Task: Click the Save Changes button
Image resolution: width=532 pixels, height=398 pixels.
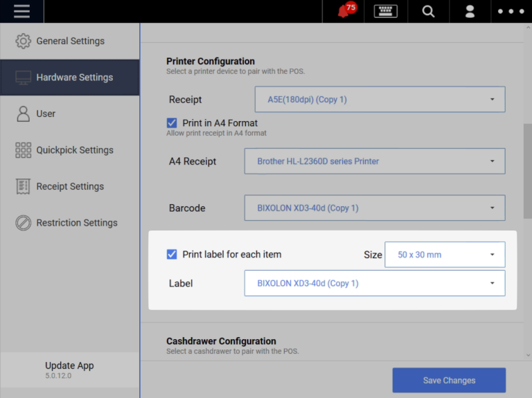Action: (x=449, y=380)
